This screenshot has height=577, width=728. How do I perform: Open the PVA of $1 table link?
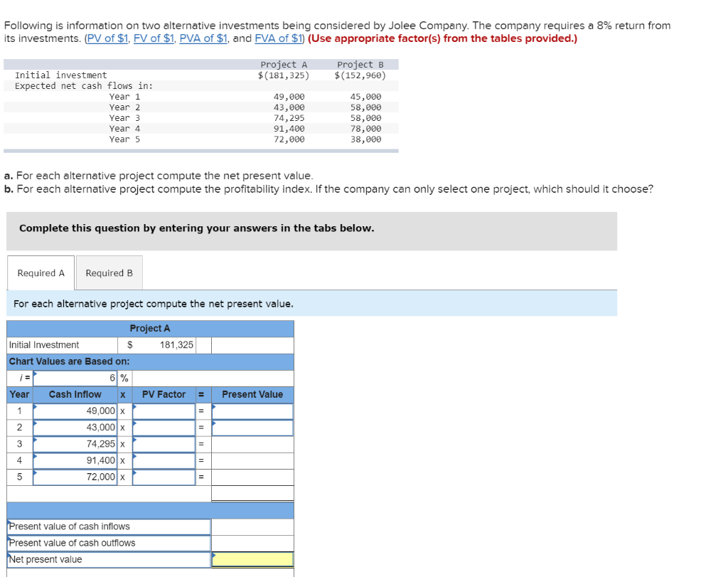pyautogui.click(x=203, y=38)
